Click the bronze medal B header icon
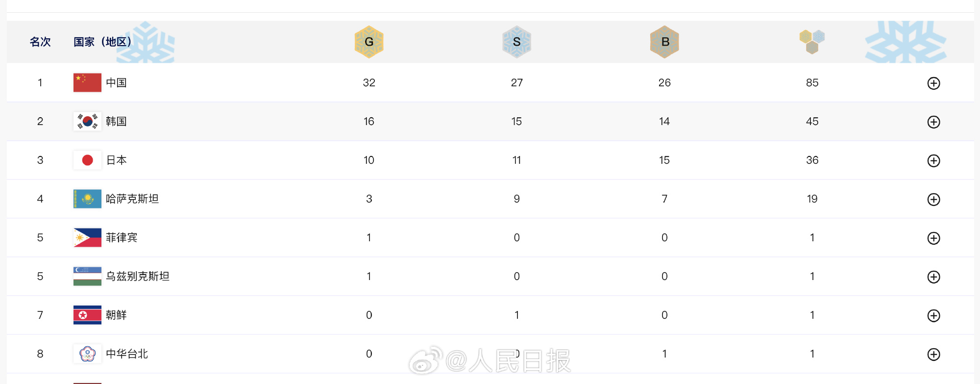This screenshot has height=384, width=980. tap(664, 42)
